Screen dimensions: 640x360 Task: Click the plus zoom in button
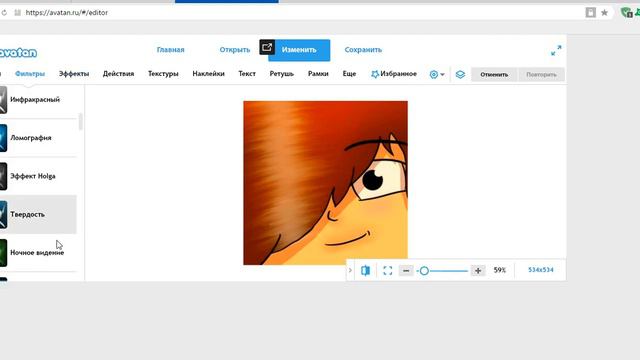click(478, 271)
